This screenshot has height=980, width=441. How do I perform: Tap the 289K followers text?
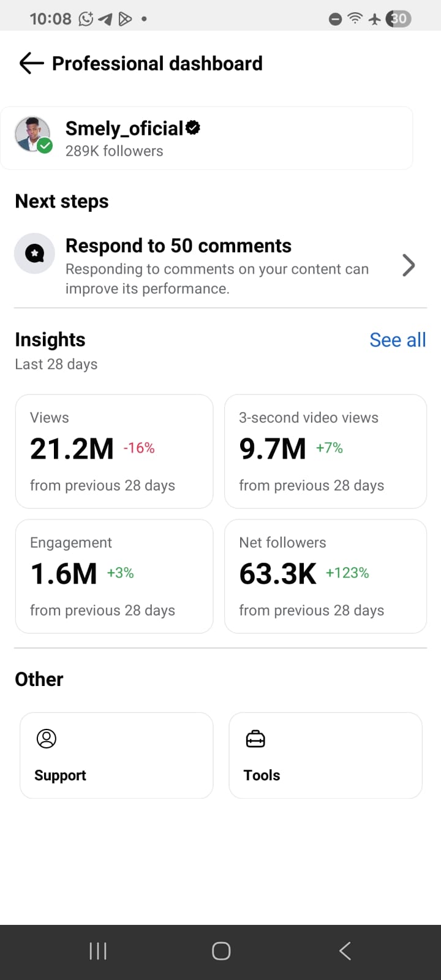(115, 151)
